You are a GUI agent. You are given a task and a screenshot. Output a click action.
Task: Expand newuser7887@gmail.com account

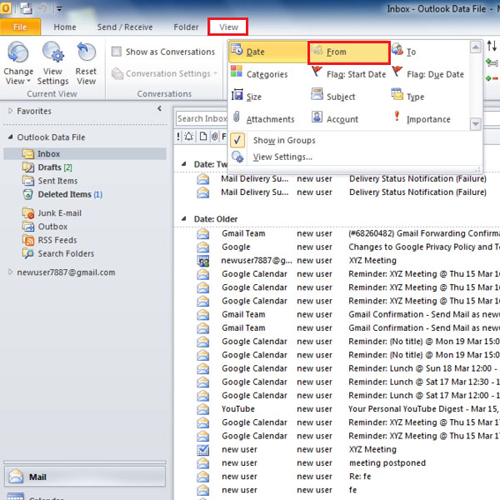tap(10, 272)
